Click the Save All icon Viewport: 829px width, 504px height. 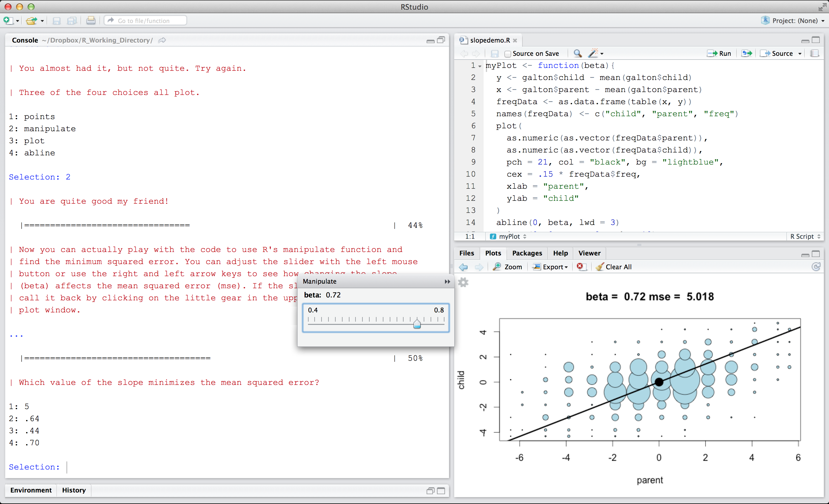[72, 21]
